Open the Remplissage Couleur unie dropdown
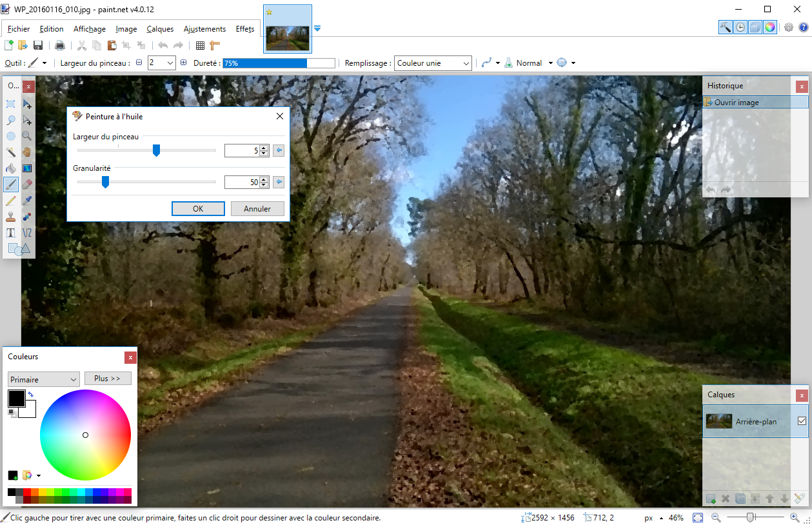The height and width of the screenshot is (525, 812). [433, 63]
